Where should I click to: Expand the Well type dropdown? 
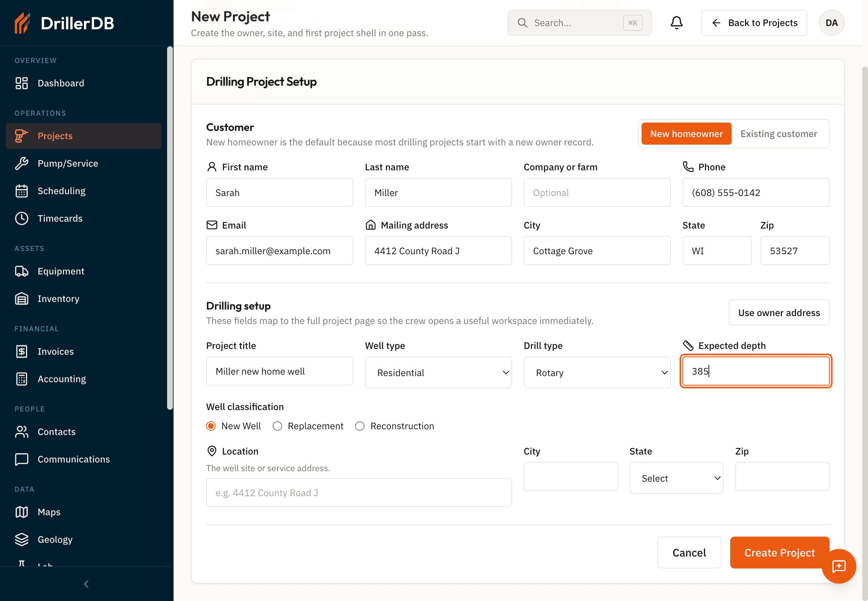pos(438,372)
